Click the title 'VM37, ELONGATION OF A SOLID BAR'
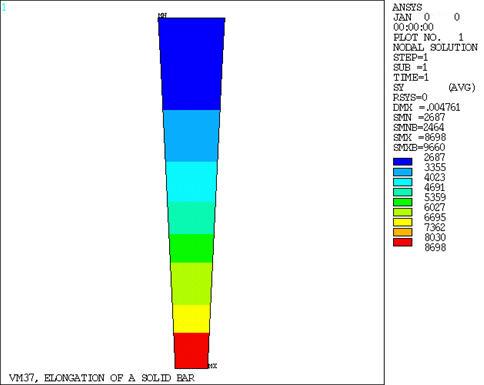The width and height of the screenshot is (484, 385). coord(102,378)
